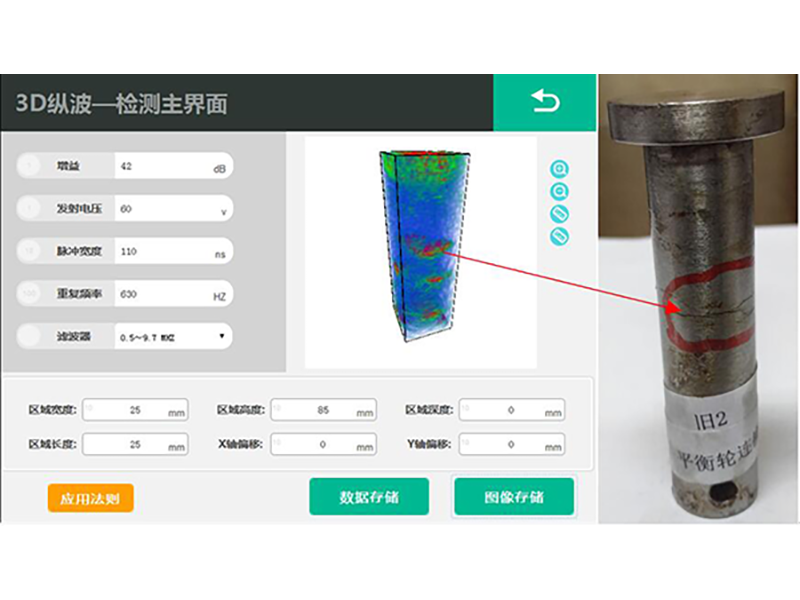Click the back arrow icon in header
The image size is (800, 600).
(x=545, y=102)
